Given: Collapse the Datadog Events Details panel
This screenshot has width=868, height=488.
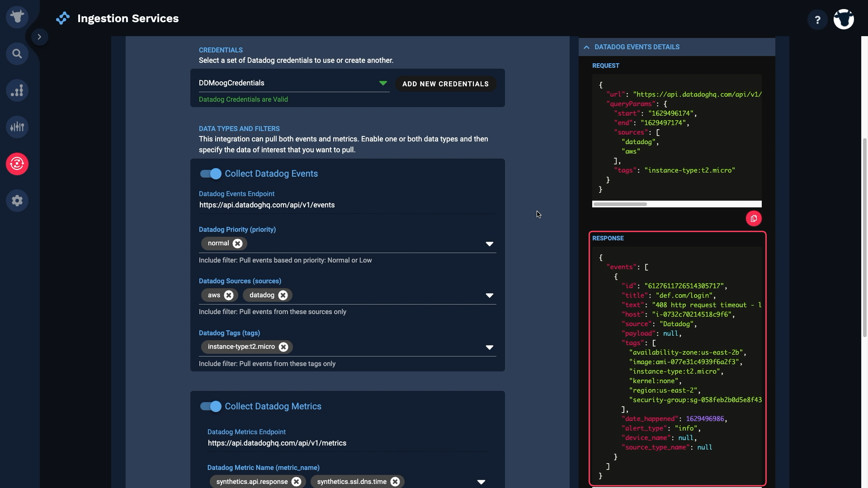Looking at the screenshot, I should [x=586, y=47].
